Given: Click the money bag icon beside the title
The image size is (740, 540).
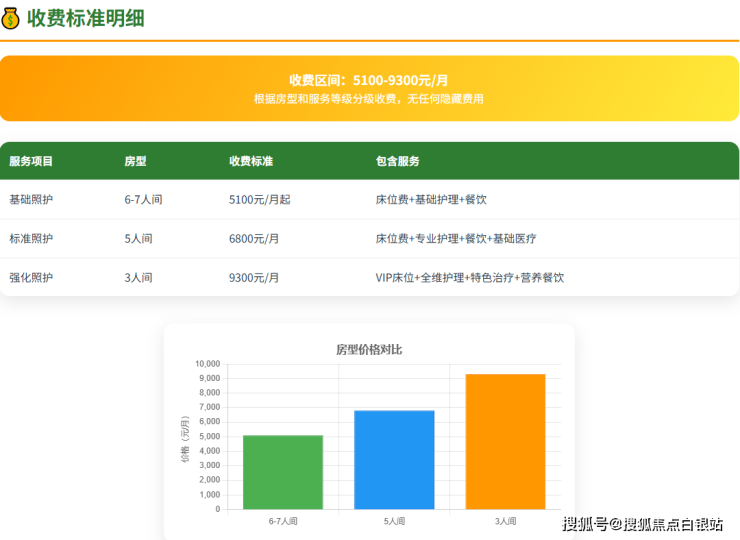Looking at the screenshot, I should point(11,17).
